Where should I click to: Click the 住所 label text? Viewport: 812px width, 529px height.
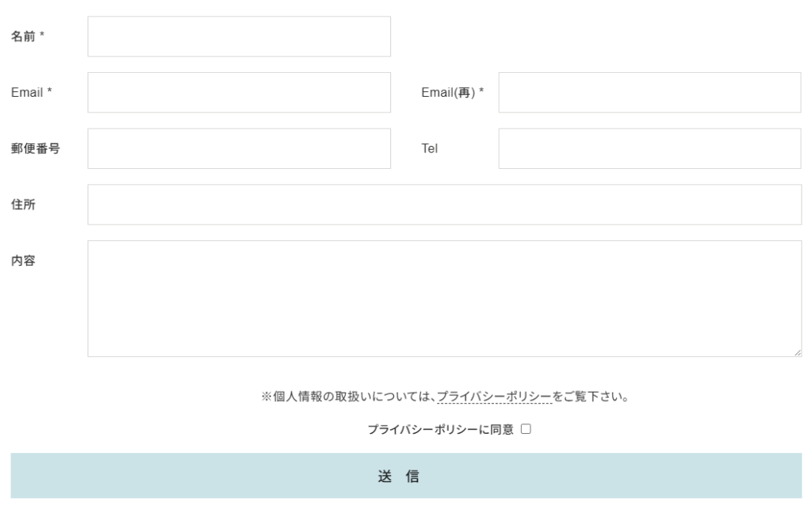23,205
